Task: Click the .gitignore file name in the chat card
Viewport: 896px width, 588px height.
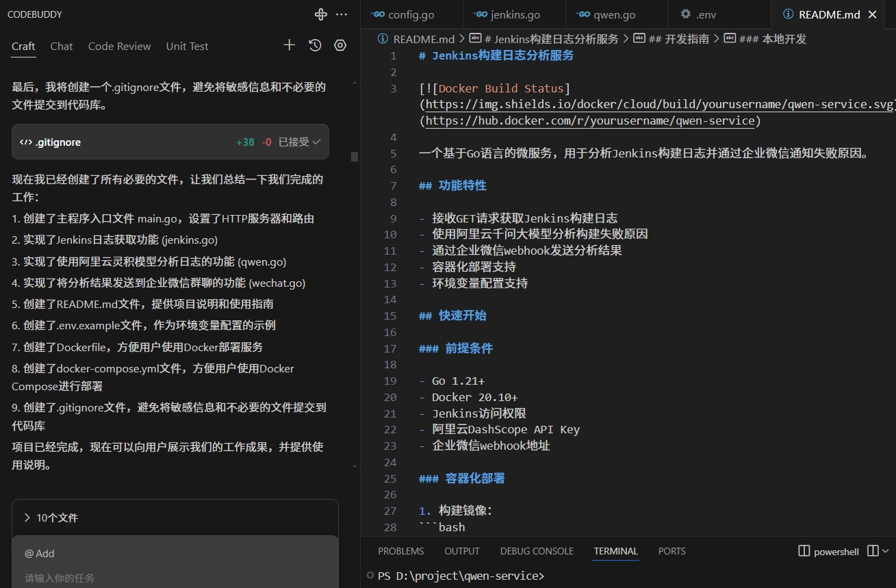Action: tap(58, 142)
